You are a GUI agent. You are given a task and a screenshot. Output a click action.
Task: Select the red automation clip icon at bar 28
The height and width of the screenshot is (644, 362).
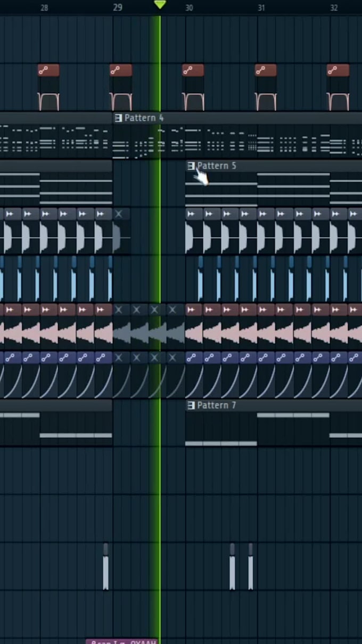click(48, 70)
